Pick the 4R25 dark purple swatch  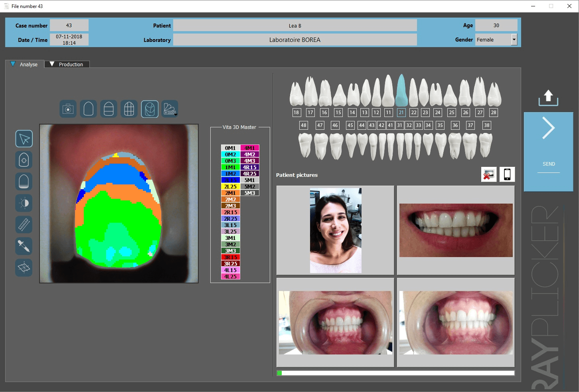[x=250, y=174]
